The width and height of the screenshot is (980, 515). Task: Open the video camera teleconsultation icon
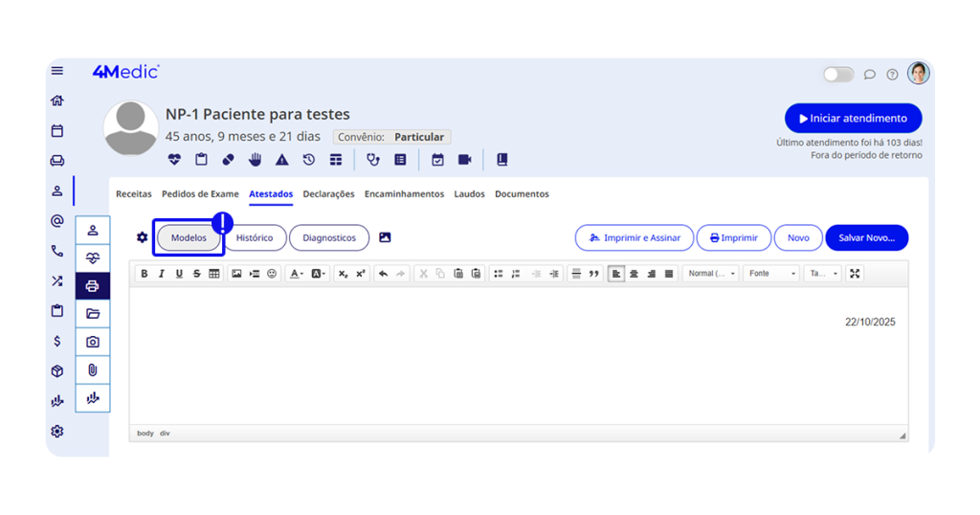click(465, 160)
